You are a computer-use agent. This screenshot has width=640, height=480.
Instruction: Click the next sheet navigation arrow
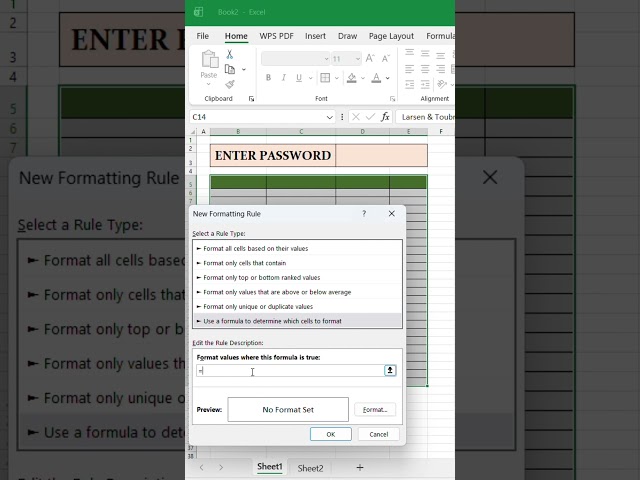point(221,467)
